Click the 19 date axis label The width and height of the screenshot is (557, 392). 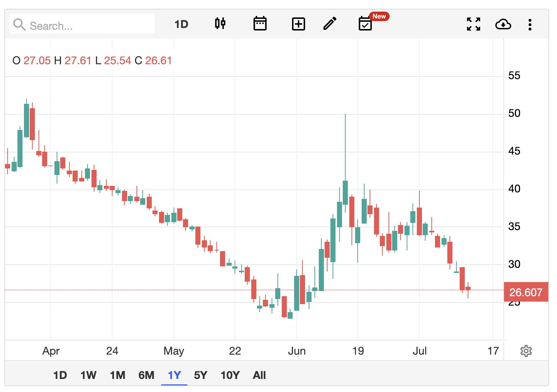tap(358, 351)
